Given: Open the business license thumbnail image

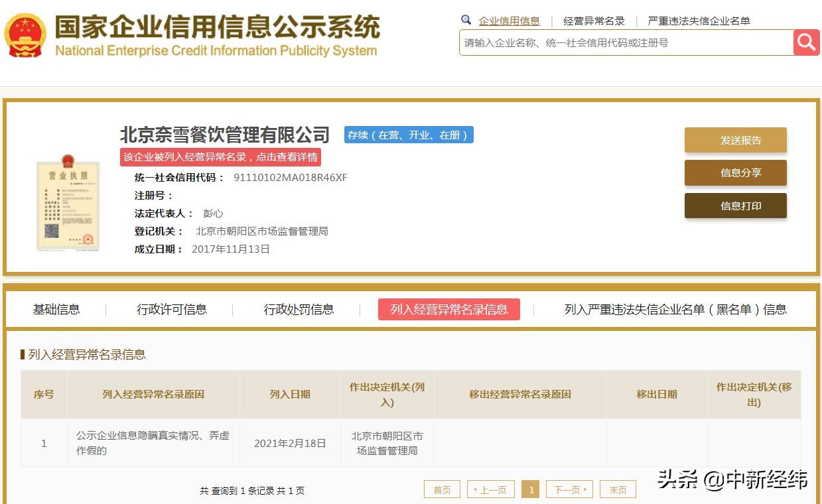Looking at the screenshot, I should click(68, 202).
